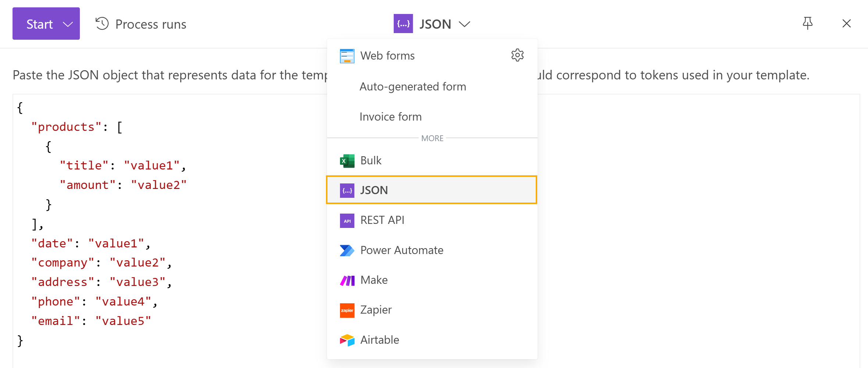Click the REST API icon
This screenshot has width=868, height=368.
pos(347,221)
